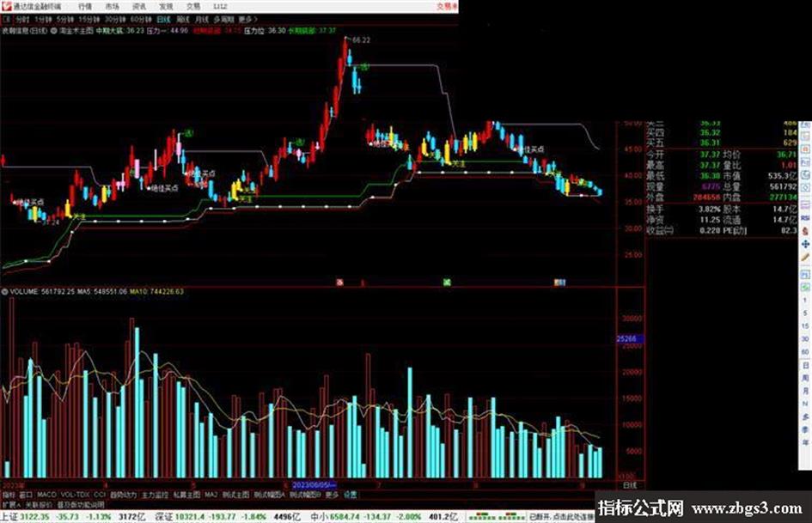
Task: Select the 月线 monthly chart tab
Action: pos(201,20)
